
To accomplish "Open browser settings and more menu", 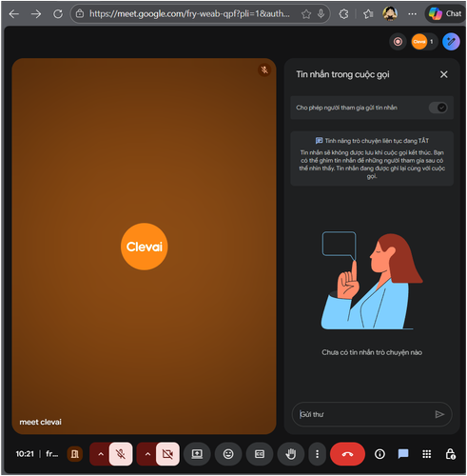I will [412, 13].
